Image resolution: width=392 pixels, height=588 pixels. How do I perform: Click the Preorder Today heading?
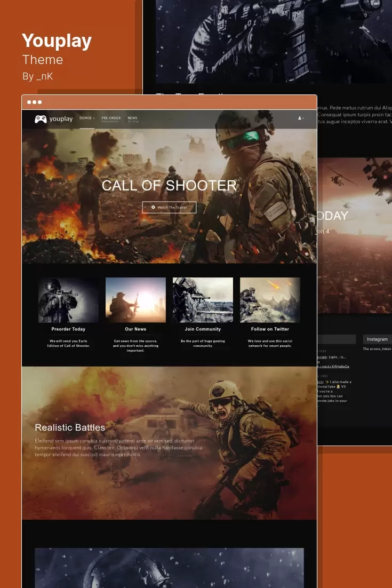click(68, 329)
